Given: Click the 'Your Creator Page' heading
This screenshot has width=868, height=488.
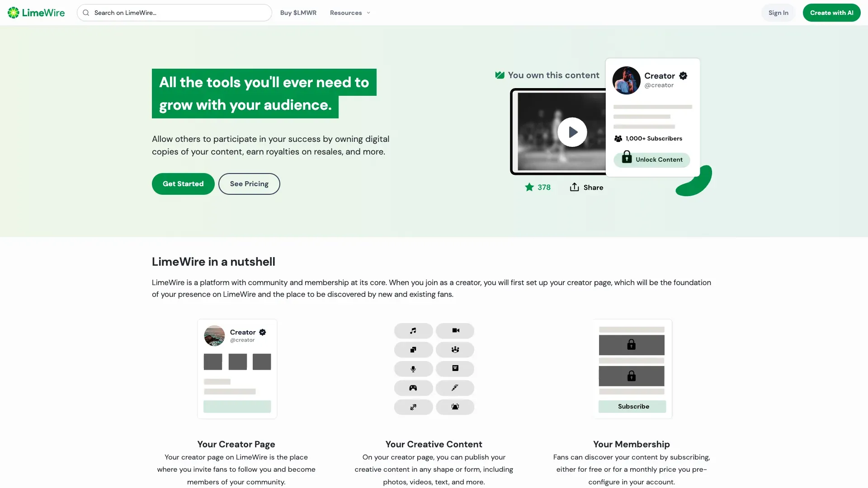Looking at the screenshot, I should click(236, 444).
